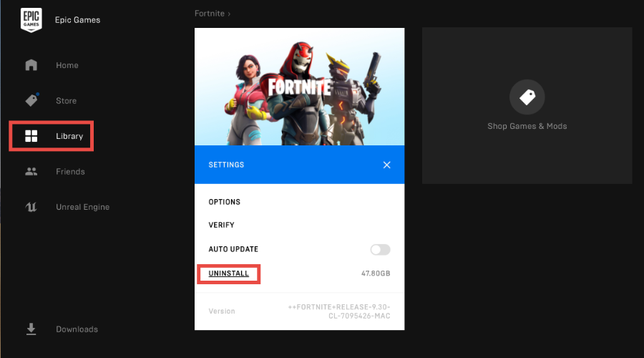Go to the Unreal Engine text label

pyautogui.click(x=82, y=207)
